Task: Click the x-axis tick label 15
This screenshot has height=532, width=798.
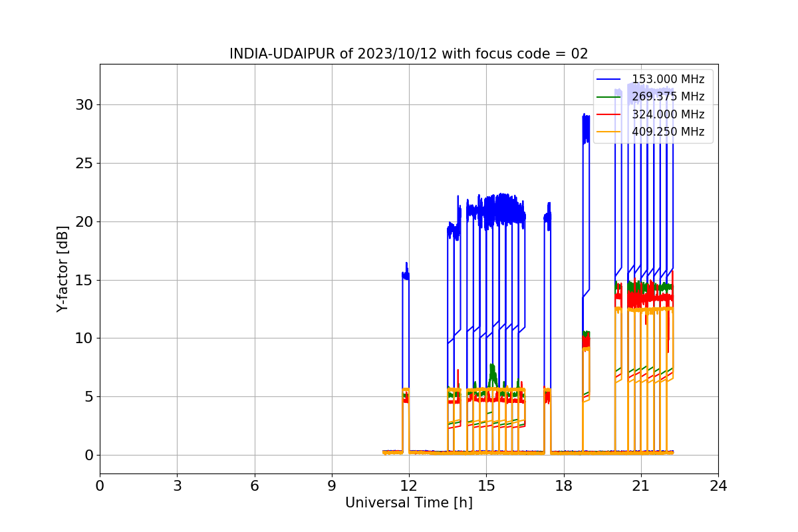Action: click(x=486, y=485)
